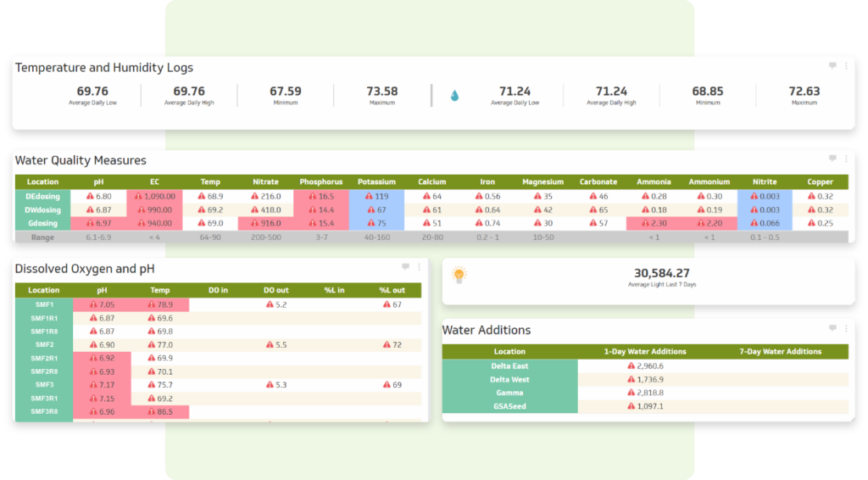Open comments on Temperature and Humidity Logs panel

(x=832, y=65)
